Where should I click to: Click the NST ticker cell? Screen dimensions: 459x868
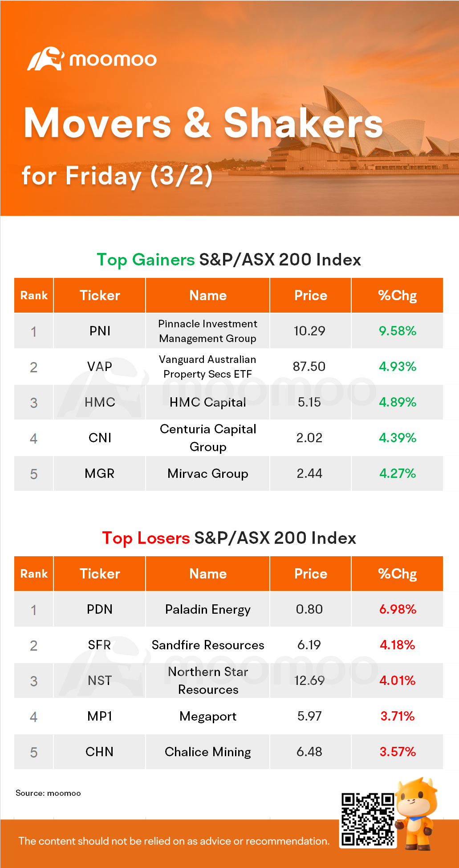click(100, 681)
